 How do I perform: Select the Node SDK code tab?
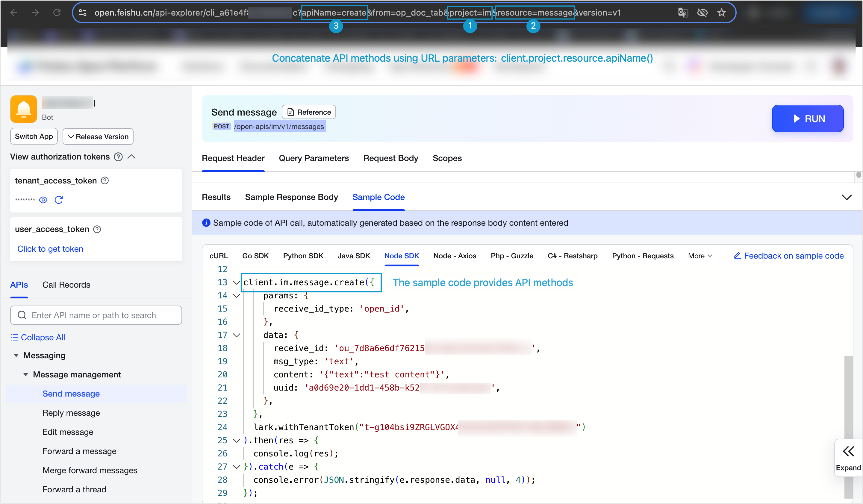(402, 256)
